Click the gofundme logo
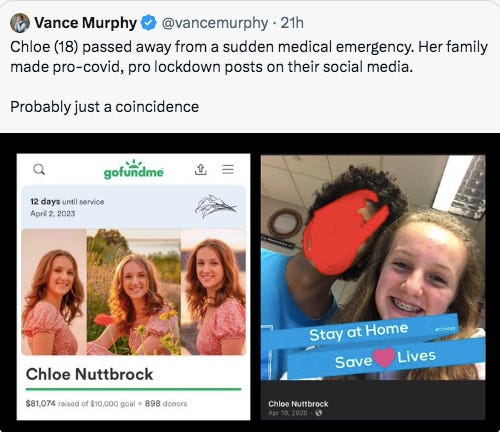Viewport: 500px width, 432px height. click(133, 170)
